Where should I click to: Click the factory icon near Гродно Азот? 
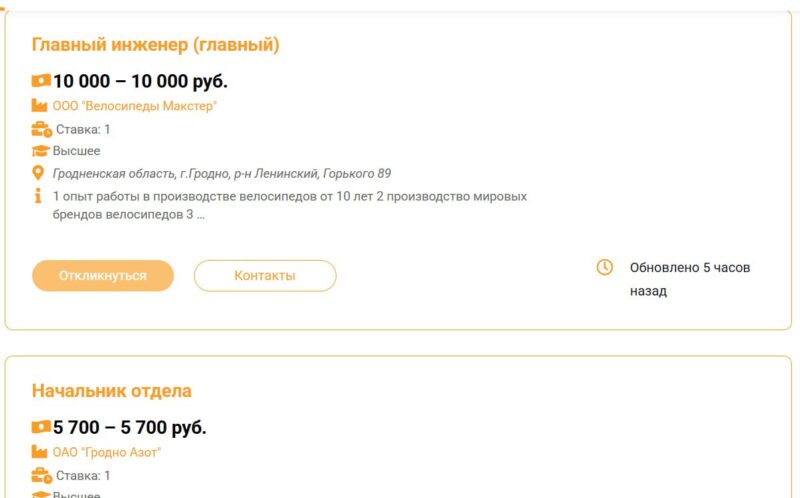40,452
